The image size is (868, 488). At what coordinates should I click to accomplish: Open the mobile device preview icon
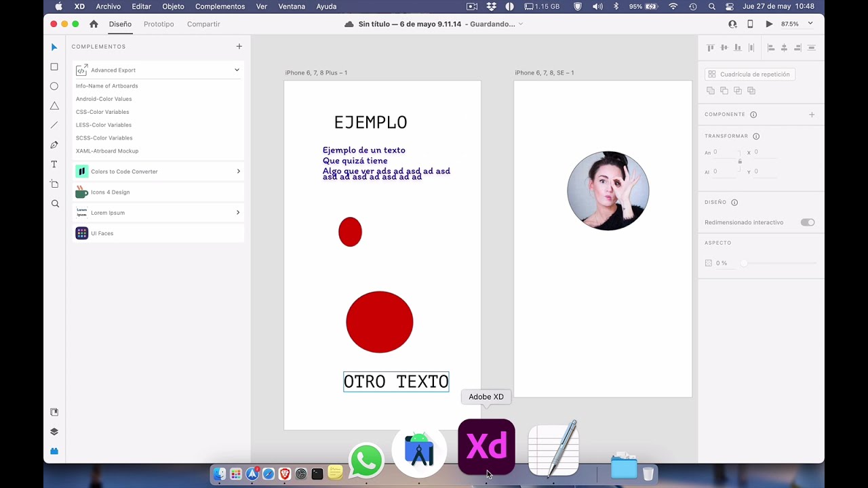[x=750, y=24]
